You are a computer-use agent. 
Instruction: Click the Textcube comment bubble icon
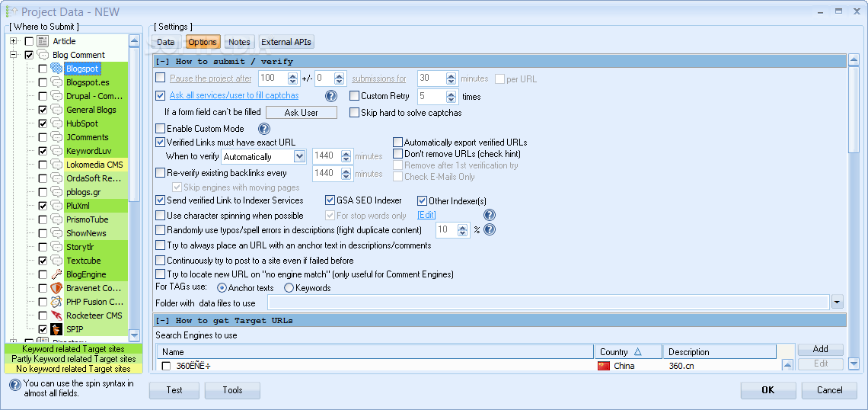point(56,261)
